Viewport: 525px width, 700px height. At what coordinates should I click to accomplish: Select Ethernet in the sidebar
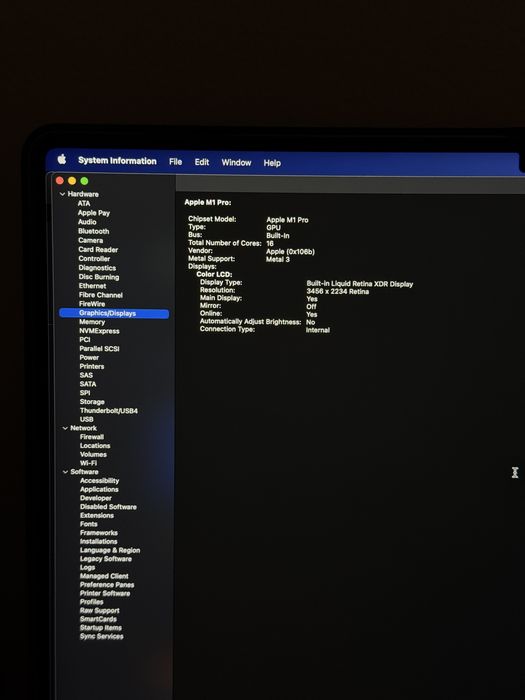click(x=92, y=286)
